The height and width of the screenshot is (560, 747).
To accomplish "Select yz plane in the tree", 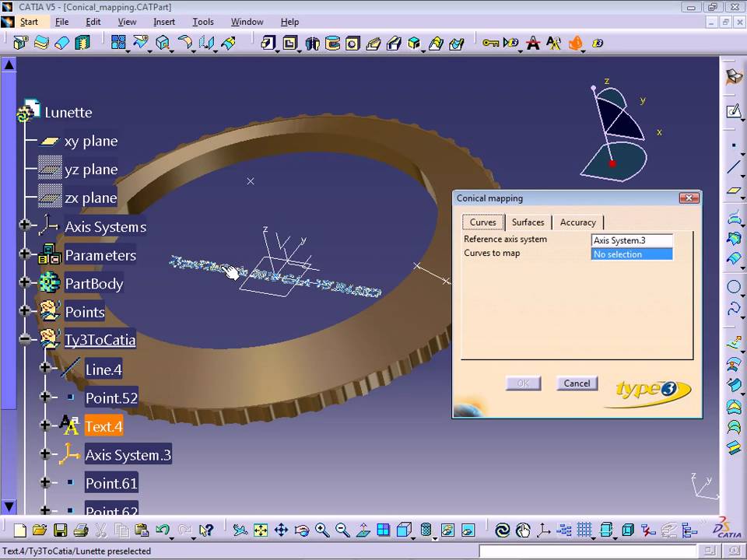I will pos(91,170).
